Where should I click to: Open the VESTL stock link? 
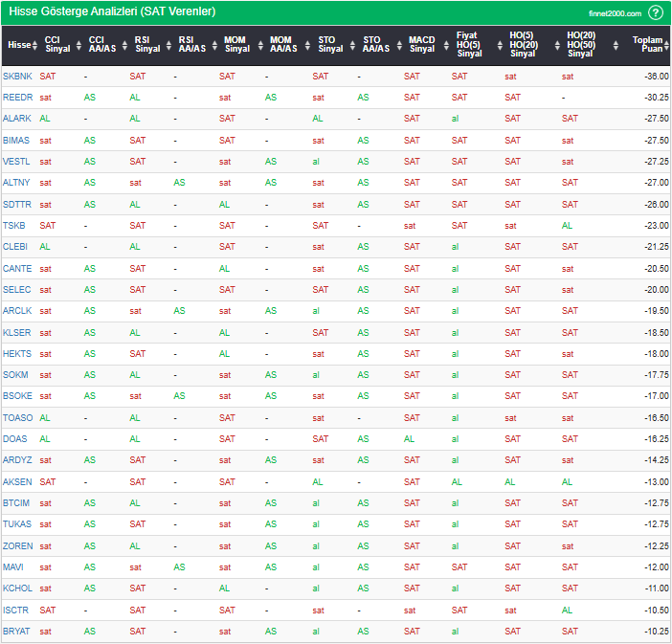(16, 162)
